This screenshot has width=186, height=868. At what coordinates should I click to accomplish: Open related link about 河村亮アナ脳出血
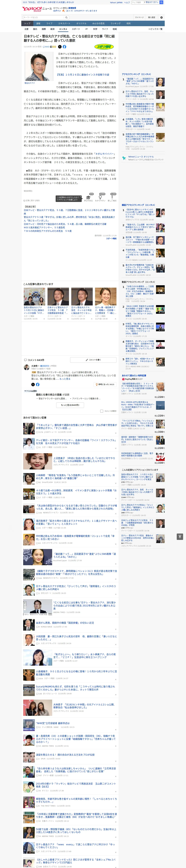(x=65, y=224)
